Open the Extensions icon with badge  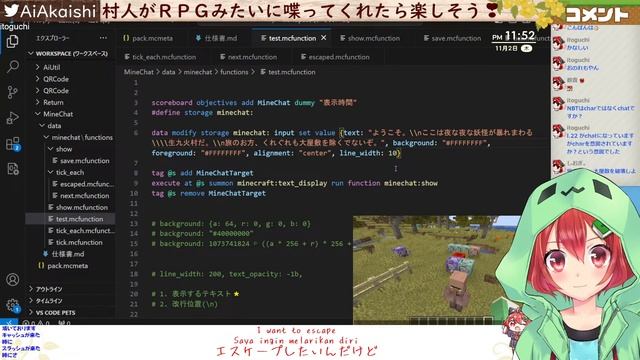pos(12,144)
